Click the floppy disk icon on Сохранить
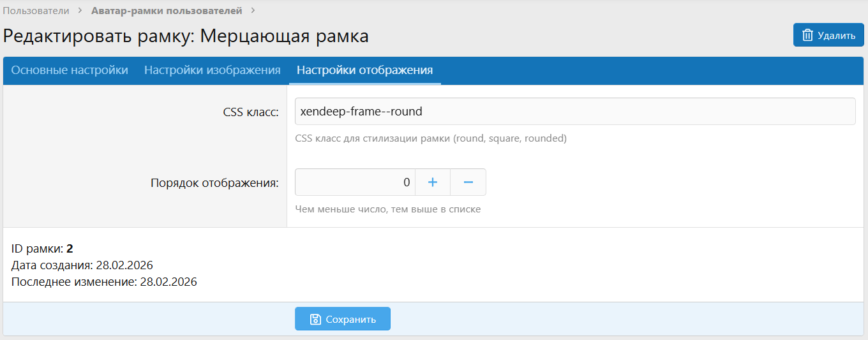 (x=315, y=319)
